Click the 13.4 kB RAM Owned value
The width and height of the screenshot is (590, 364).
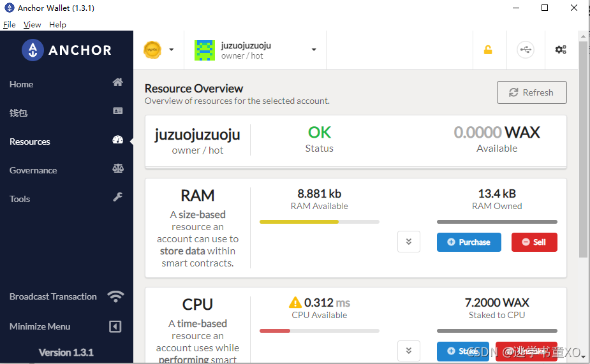click(x=497, y=194)
